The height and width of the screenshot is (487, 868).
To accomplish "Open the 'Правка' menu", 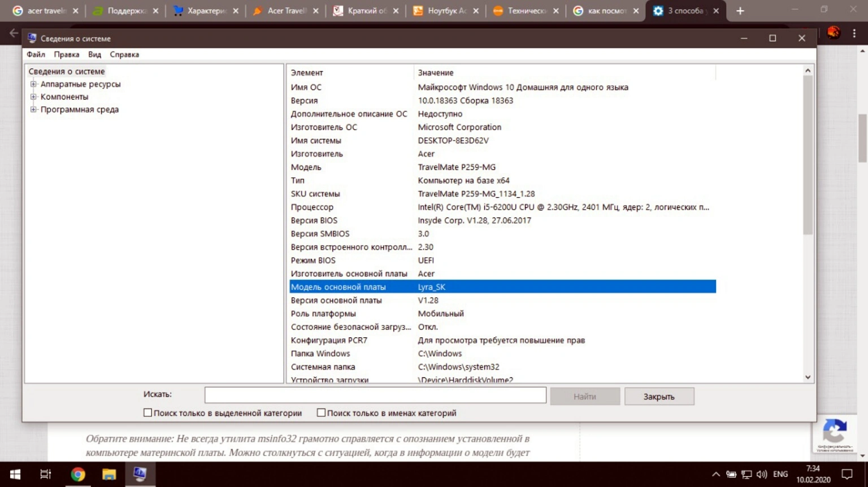I will (67, 54).
